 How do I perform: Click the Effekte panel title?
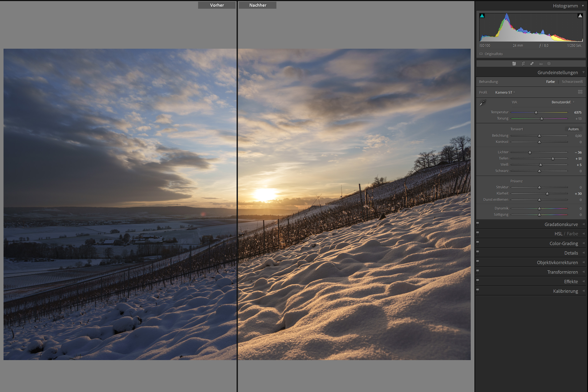click(571, 282)
